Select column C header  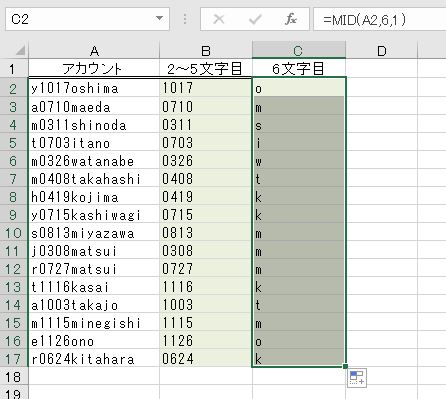[299, 51]
